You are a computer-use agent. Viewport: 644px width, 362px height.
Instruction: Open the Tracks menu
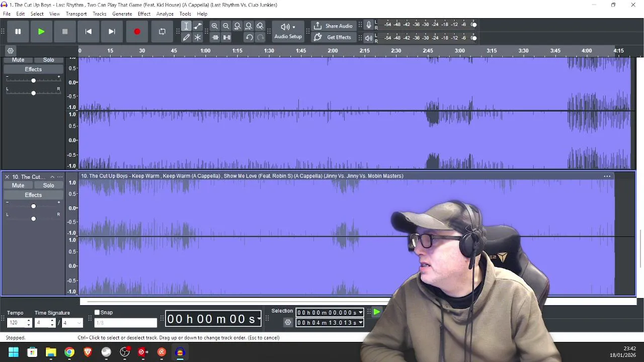(100, 14)
